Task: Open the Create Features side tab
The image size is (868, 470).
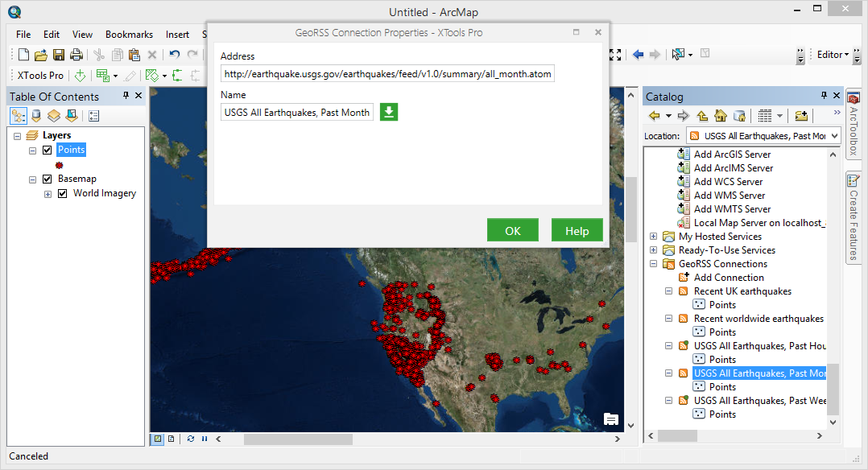Action: pos(853,217)
